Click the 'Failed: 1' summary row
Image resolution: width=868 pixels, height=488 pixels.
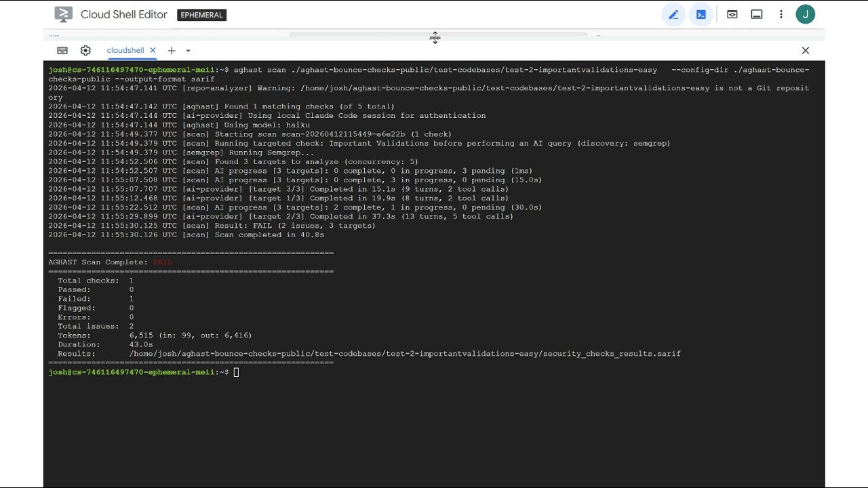[x=96, y=299]
